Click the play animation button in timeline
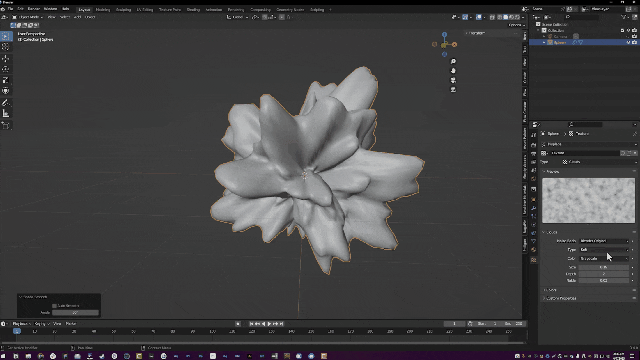Viewport: 640px width, 360px height. [x=269, y=324]
